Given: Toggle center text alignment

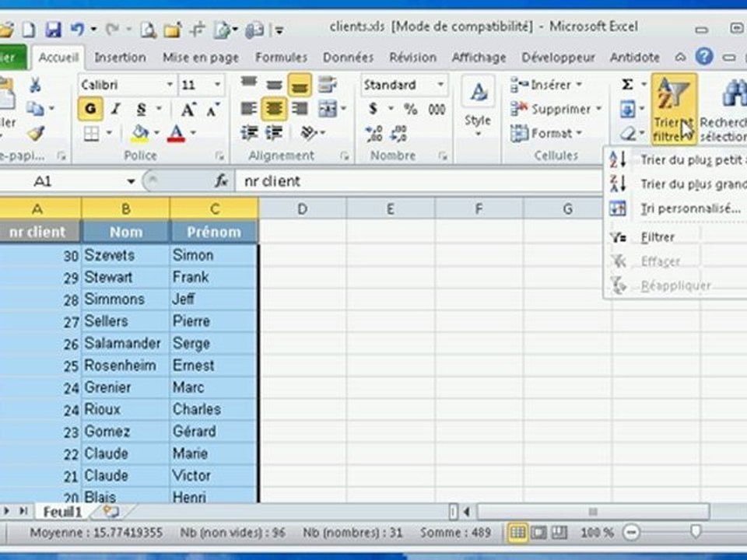Looking at the screenshot, I should (274, 109).
